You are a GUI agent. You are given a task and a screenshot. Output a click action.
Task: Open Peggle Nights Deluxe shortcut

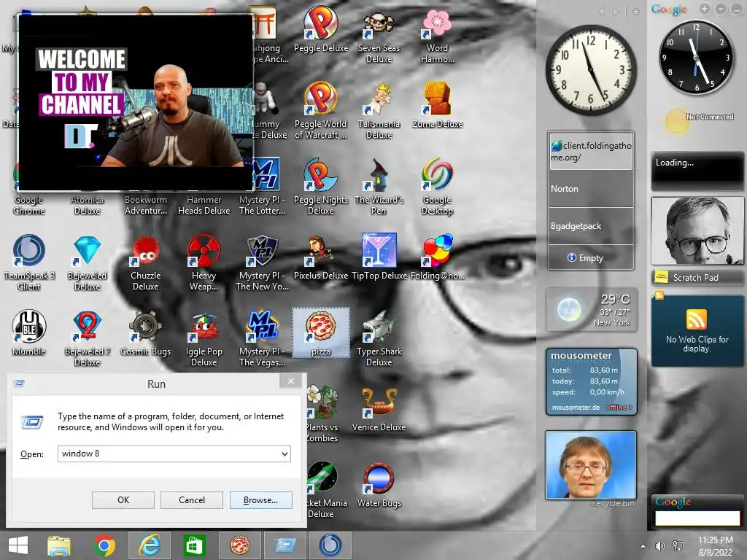(321, 186)
